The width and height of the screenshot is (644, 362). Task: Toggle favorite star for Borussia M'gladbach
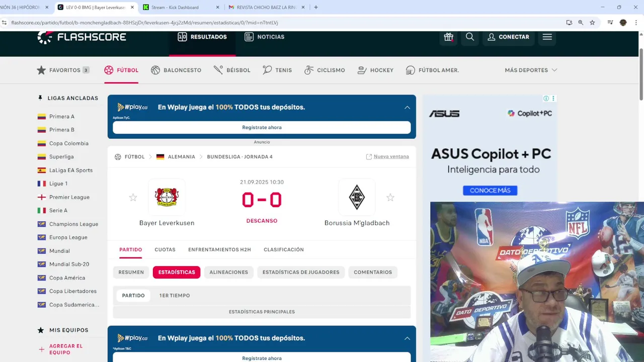click(x=390, y=198)
